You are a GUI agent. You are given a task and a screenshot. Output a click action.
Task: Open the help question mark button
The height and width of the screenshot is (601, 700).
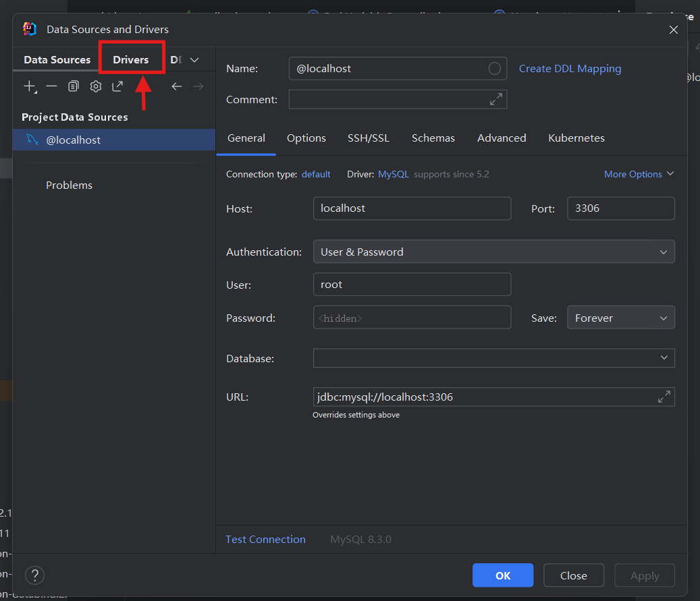(x=35, y=575)
